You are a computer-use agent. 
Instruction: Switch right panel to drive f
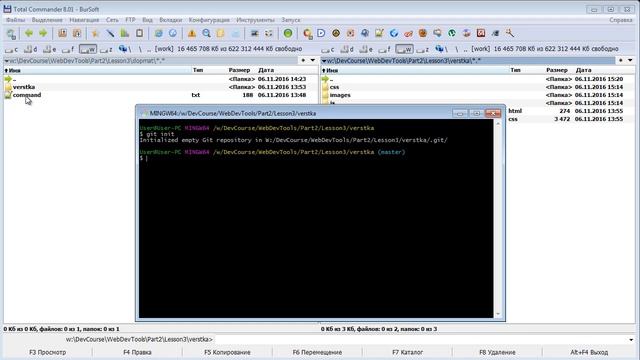pos(385,49)
